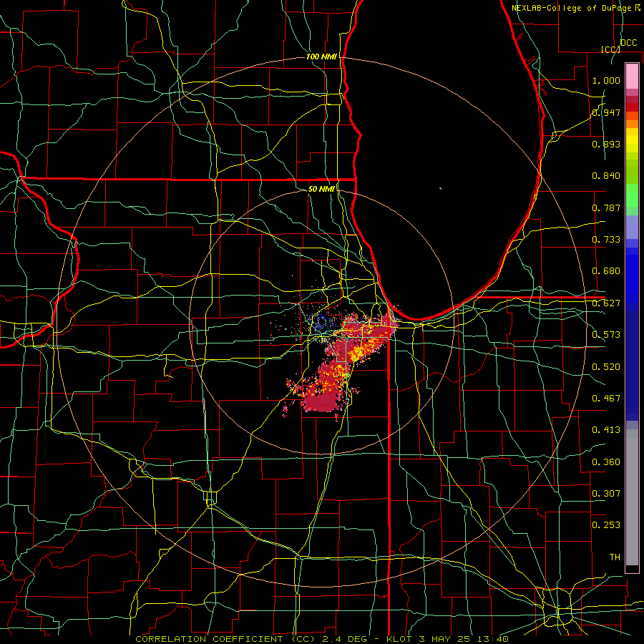The width and height of the screenshot is (644, 644).
Task: Select the 0.893 legend value
Action: pos(606,144)
